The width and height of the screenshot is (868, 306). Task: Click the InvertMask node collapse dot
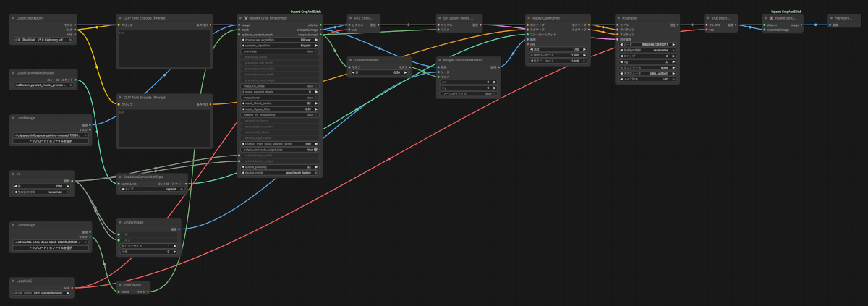click(x=120, y=284)
